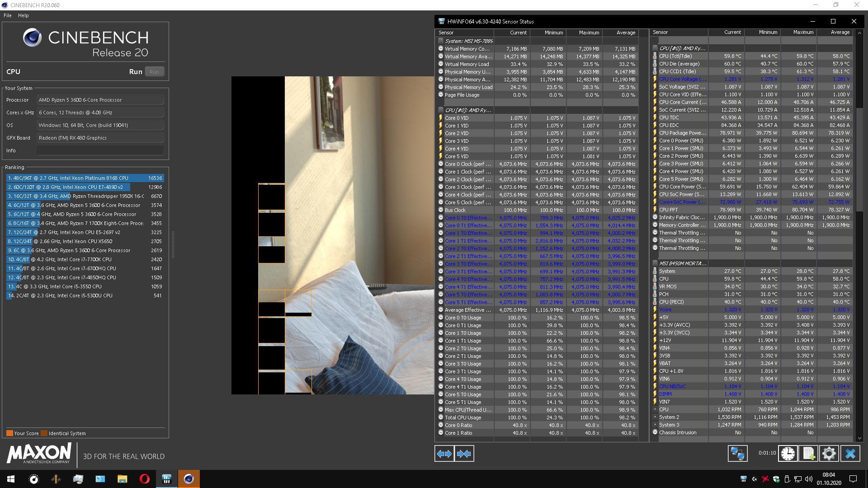Click the CPU Run button in Cinebench

point(154,72)
